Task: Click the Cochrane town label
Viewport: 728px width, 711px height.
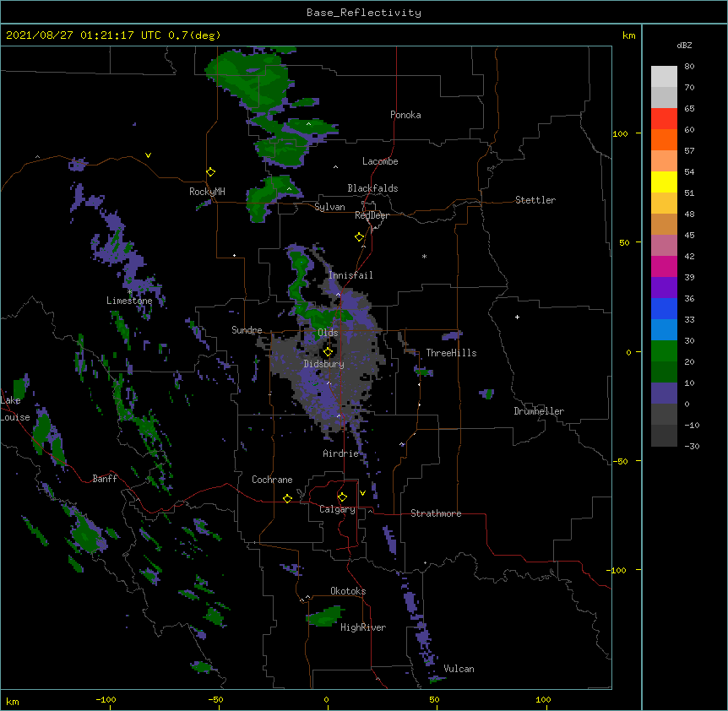Action: (272, 480)
